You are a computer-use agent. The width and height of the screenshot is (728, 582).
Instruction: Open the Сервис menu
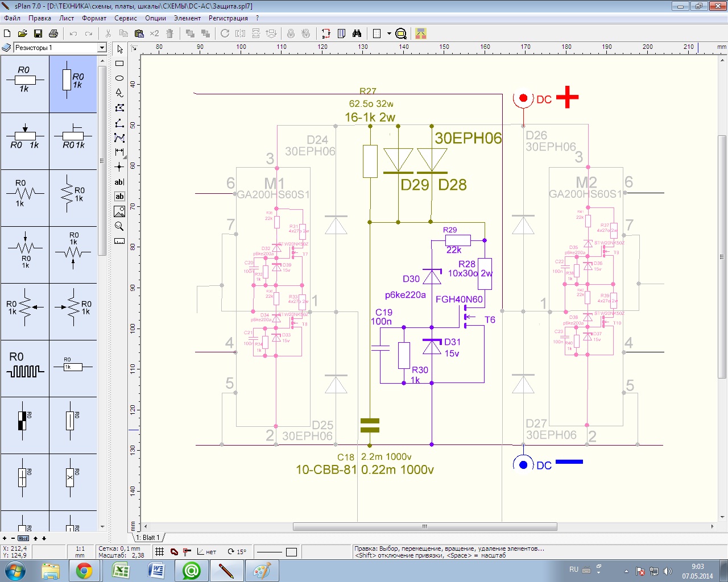tap(125, 18)
